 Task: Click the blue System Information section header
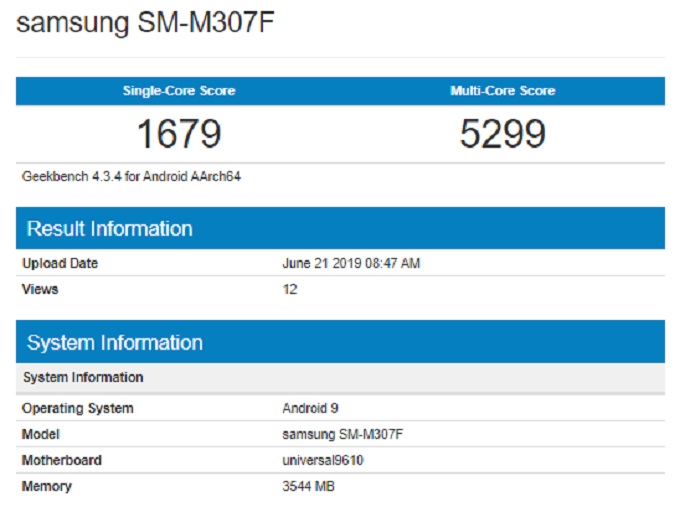click(115, 343)
